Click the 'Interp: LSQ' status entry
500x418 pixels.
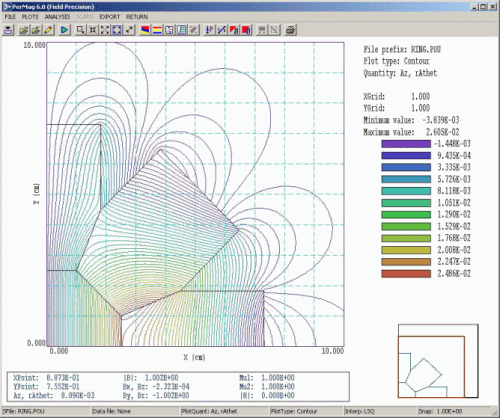coord(360,411)
